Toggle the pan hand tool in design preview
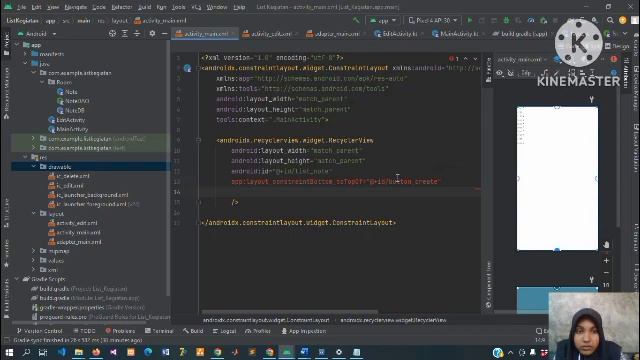 606,244
